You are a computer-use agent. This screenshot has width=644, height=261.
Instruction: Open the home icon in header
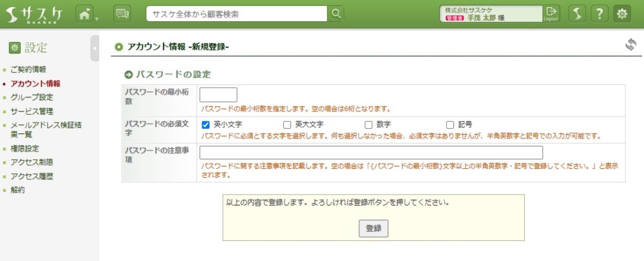(85, 14)
